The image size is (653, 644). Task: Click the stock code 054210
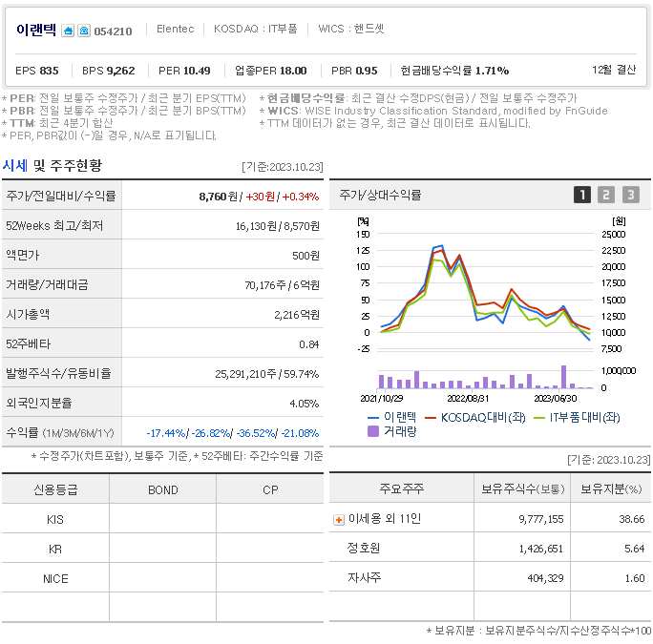tap(113, 31)
